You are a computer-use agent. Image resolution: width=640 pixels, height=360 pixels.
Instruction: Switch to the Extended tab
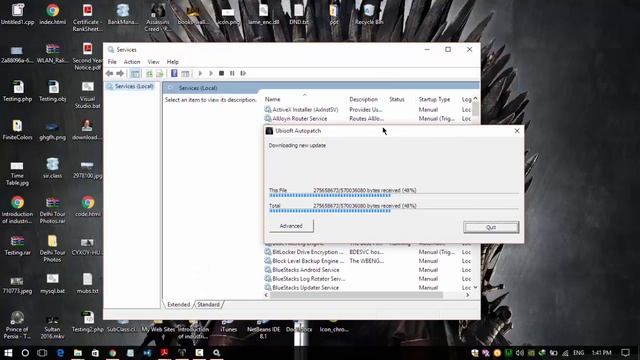178,304
